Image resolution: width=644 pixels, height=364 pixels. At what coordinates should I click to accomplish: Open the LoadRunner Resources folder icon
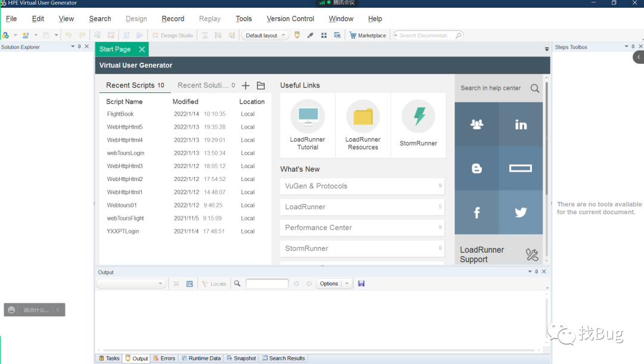coord(363,117)
